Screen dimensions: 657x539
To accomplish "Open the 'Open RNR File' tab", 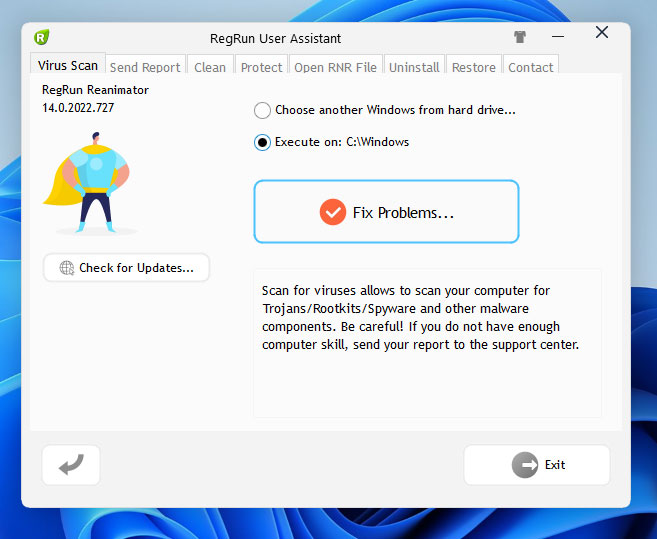I will coord(335,67).
